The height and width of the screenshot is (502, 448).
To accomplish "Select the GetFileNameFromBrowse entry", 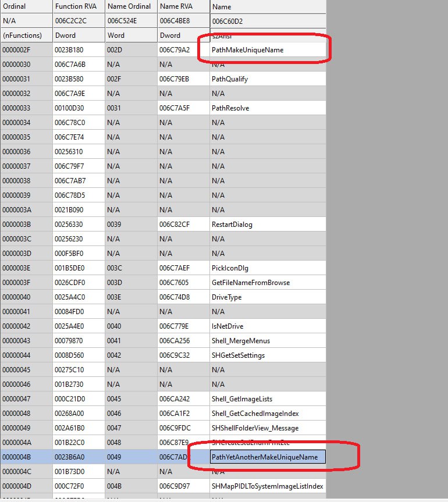I will point(268,282).
